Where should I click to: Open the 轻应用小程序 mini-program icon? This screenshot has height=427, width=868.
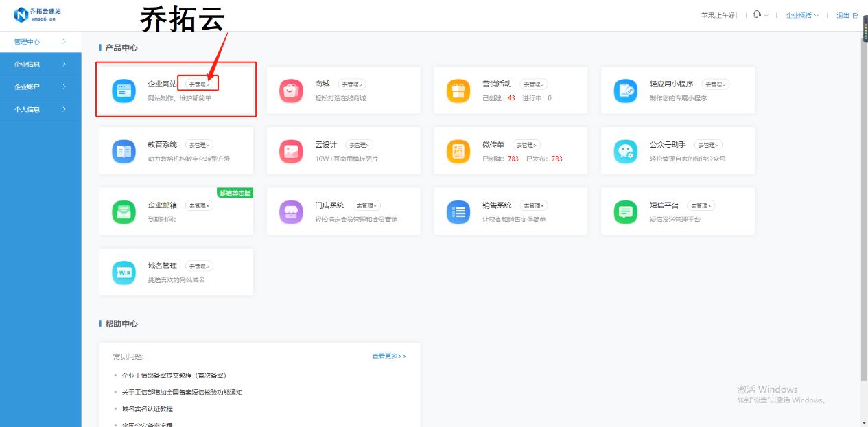click(625, 89)
